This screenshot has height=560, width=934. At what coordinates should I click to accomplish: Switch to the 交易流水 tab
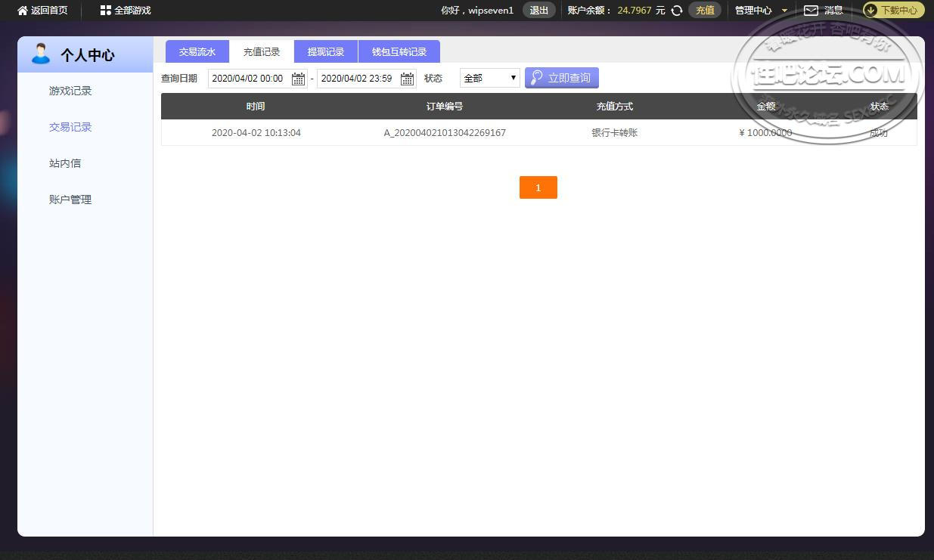pyautogui.click(x=197, y=51)
